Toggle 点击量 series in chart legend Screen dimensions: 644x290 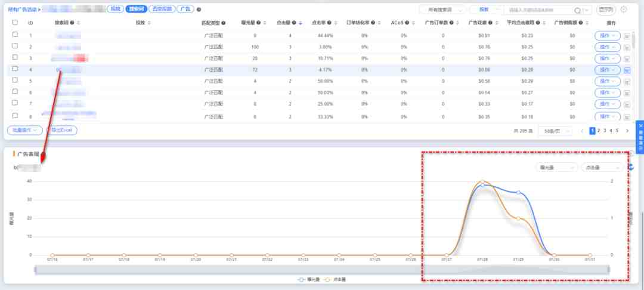[x=335, y=279]
